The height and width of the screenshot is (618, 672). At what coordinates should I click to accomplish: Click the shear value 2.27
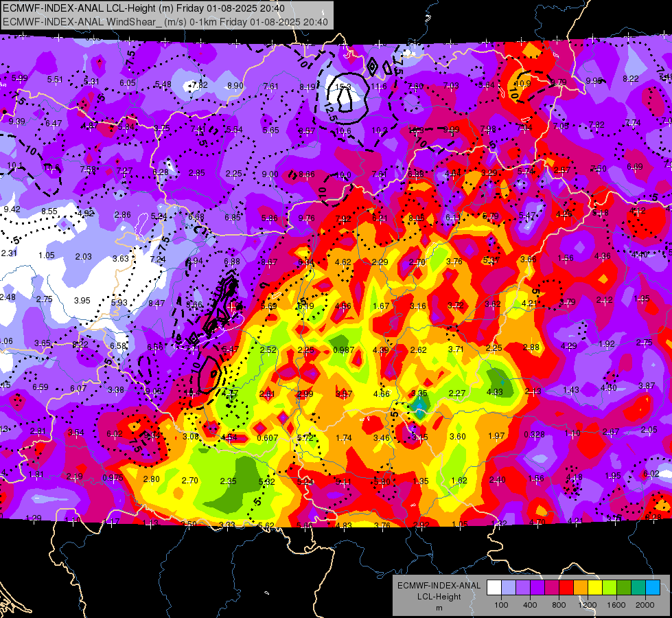457,393
